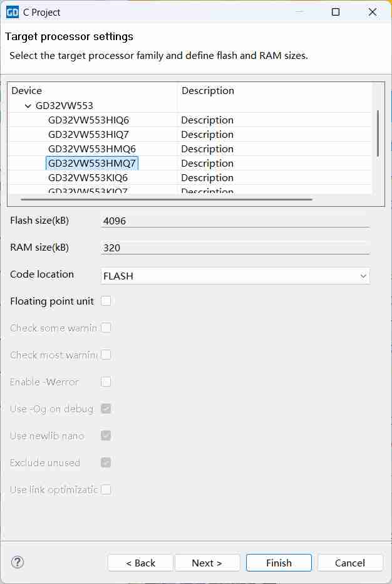This screenshot has height=584, width=392.
Task: Select GD32VW553KIQ6 device entry
Action: [x=88, y=177]
